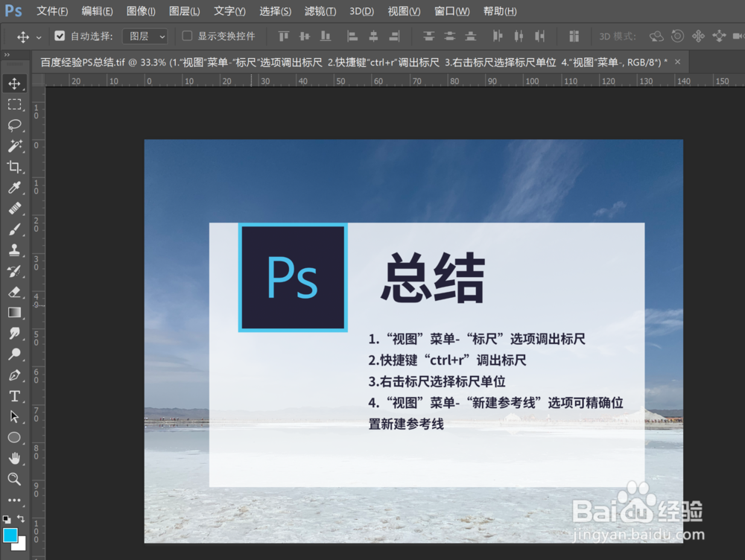Screen dimensions: 745x560
Task: Open the Auto-Select target dropdown showing 图层
Action: pos(146,35)
